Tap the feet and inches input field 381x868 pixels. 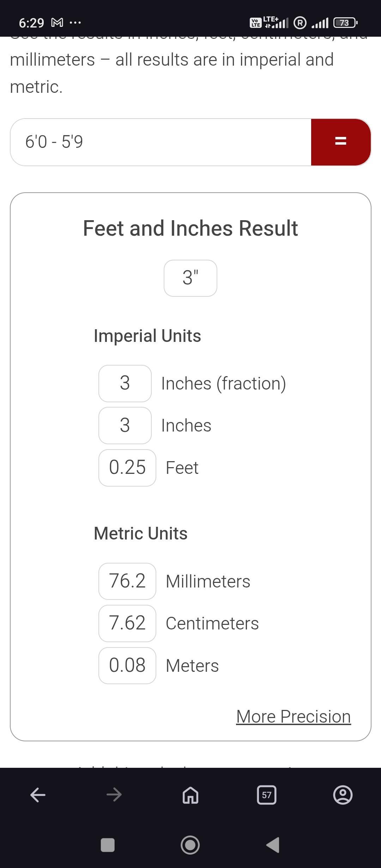pyautogui.click(x=161, y=142)
